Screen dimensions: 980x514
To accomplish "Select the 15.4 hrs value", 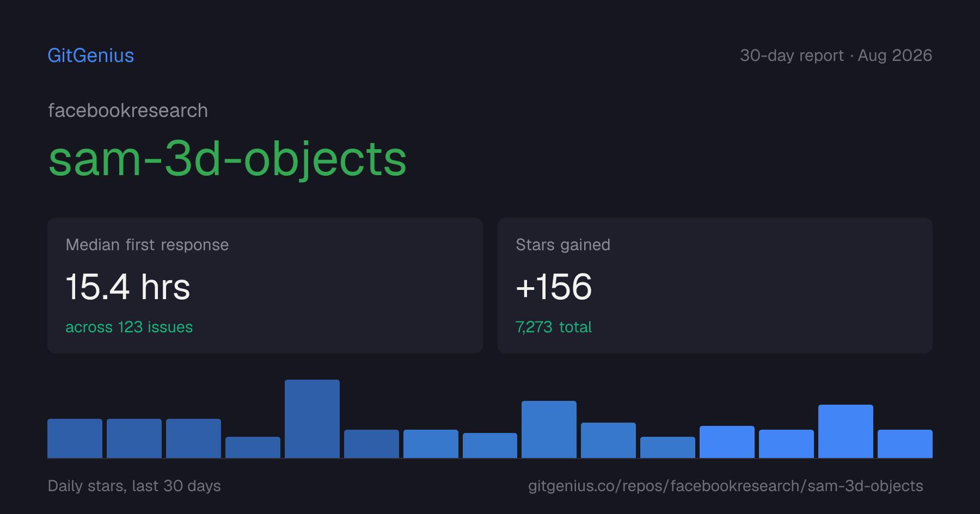I will pos(128,287).
